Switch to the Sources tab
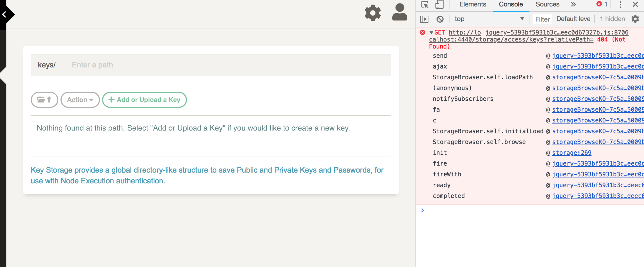Viewport: 644px width, 267px height. 547,4
